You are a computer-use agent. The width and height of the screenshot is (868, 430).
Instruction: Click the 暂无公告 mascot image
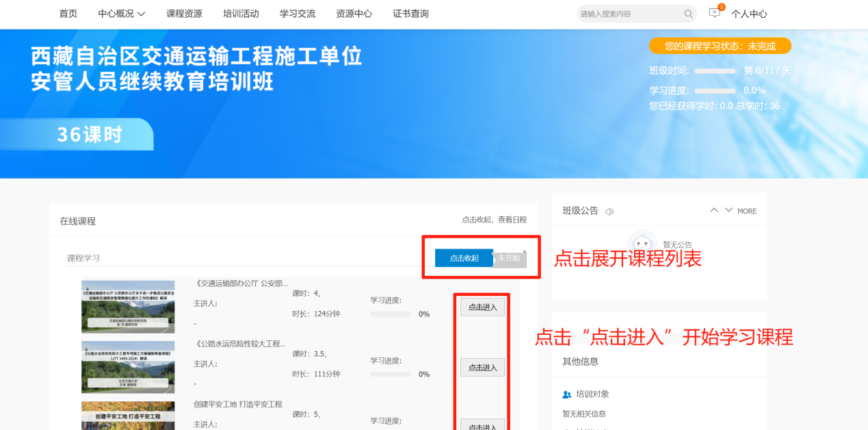[642, 243]
